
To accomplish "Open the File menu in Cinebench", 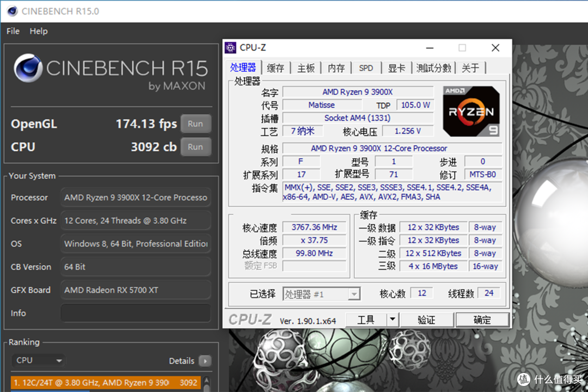I will pyautogui.click(x=13, y=31).
